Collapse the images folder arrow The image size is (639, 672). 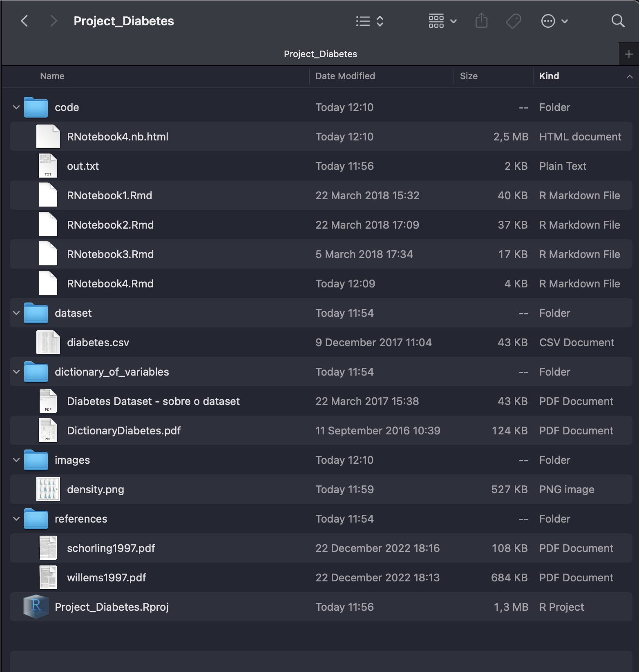coord(16,460)
